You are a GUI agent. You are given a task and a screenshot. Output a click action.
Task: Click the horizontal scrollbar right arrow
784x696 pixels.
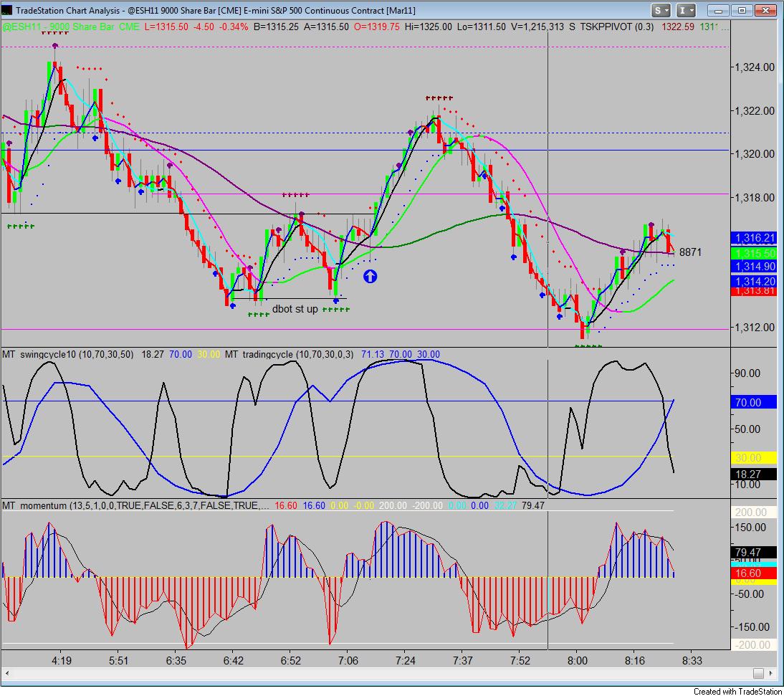pos(772,674)
